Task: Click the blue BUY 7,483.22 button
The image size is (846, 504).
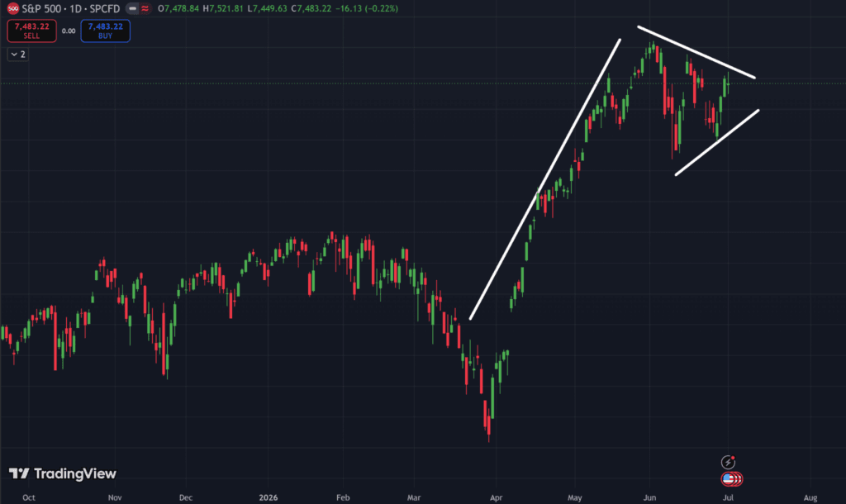Action: [x=105, y=31]
